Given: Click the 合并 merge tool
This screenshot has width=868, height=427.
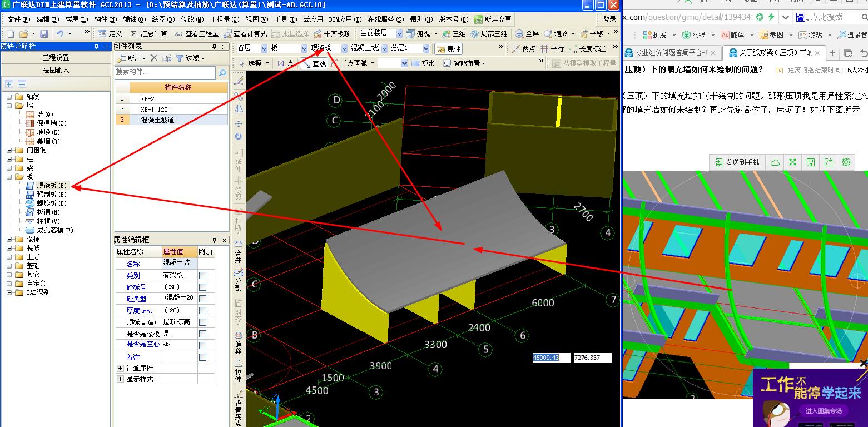Looking at the screenshot, I should pos(239,253).
